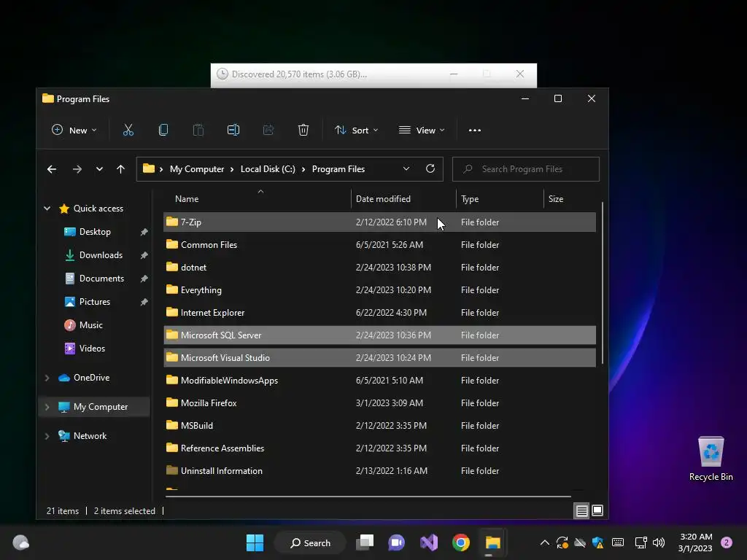Sort by the Date modified column

[x=403, y=198]
